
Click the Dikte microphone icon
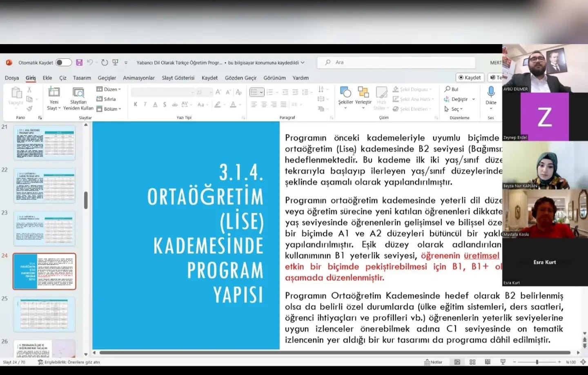(491, 92)
